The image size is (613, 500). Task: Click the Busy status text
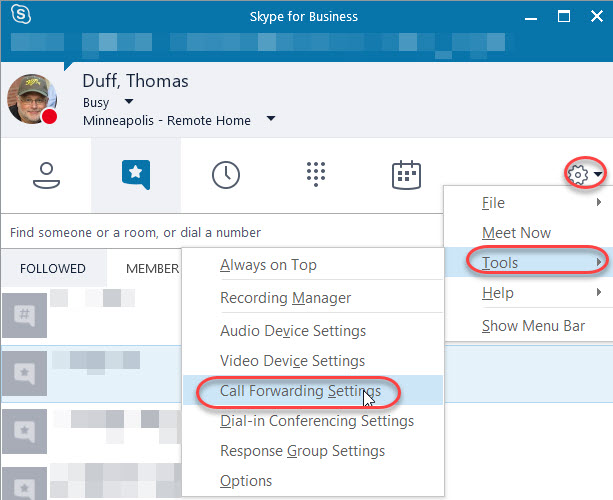[x=96, y=102]
